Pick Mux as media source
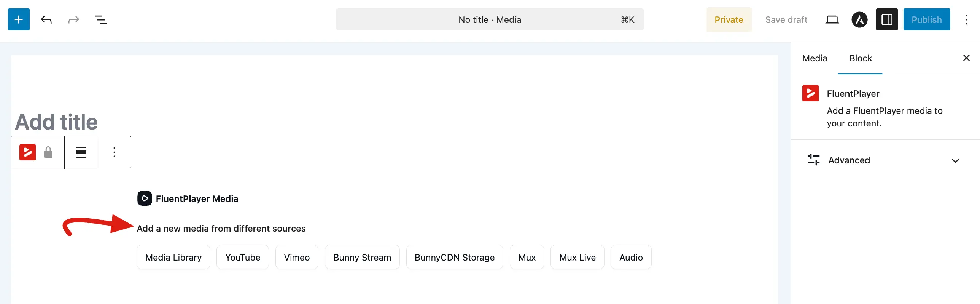980x304 pixels. [x=527, y=258]
